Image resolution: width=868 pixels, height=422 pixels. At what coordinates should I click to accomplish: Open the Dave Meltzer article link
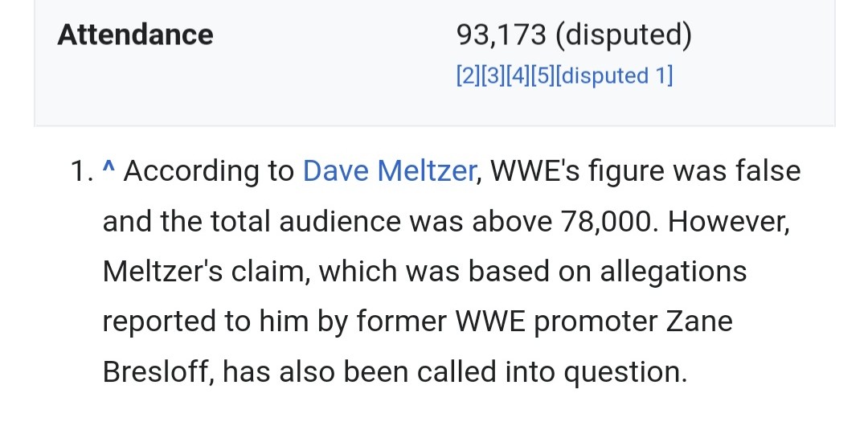[x=389, y=170]
